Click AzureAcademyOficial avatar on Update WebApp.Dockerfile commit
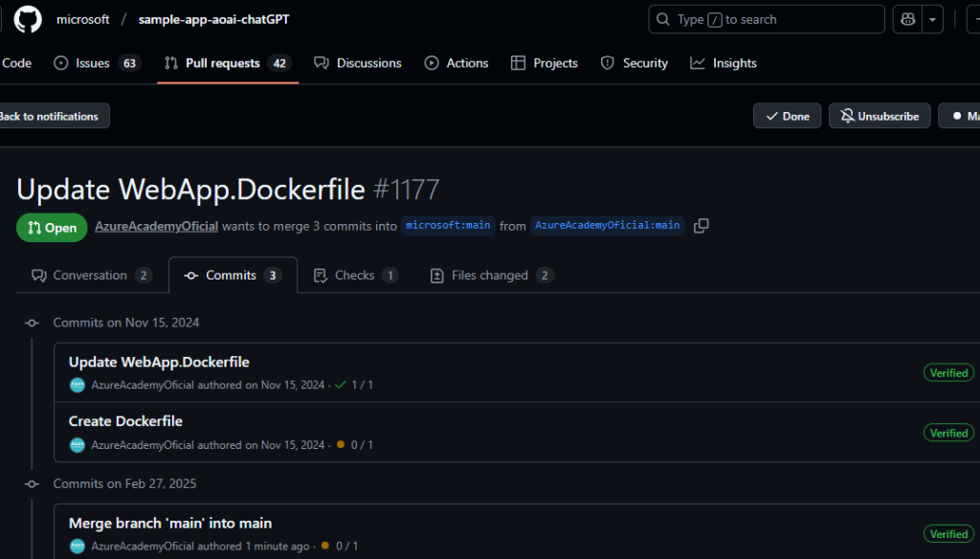The image size is (980, 559). 78,385
